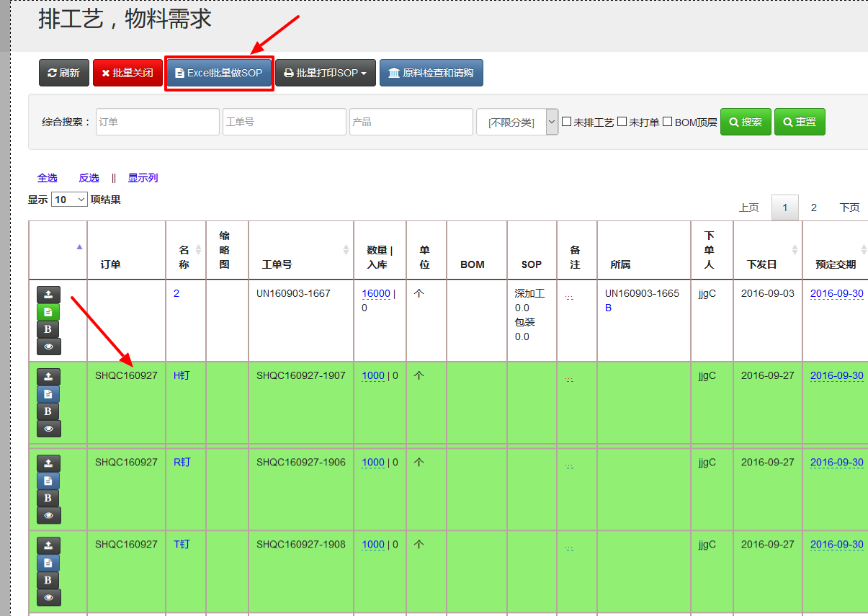This screenshot has height=616, width=868.
Task: Click the B icon in H钉 row
Action: pos(48,411)
